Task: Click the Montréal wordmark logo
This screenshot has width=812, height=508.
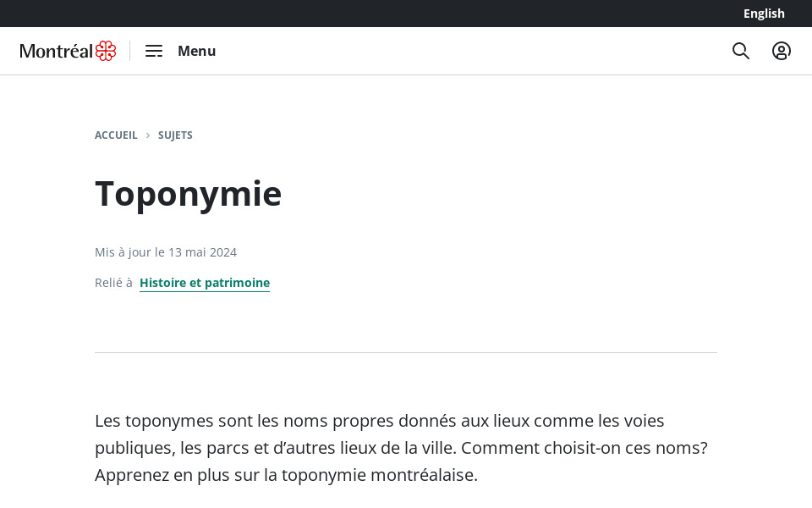Action: pyautogui.click(x=56, y=51)
